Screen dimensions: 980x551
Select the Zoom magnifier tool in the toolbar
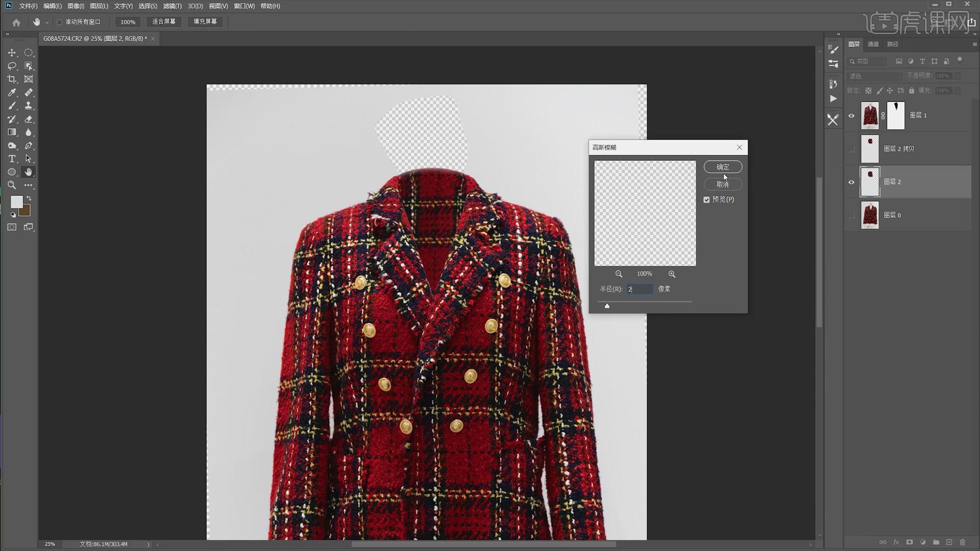[12, 185]
